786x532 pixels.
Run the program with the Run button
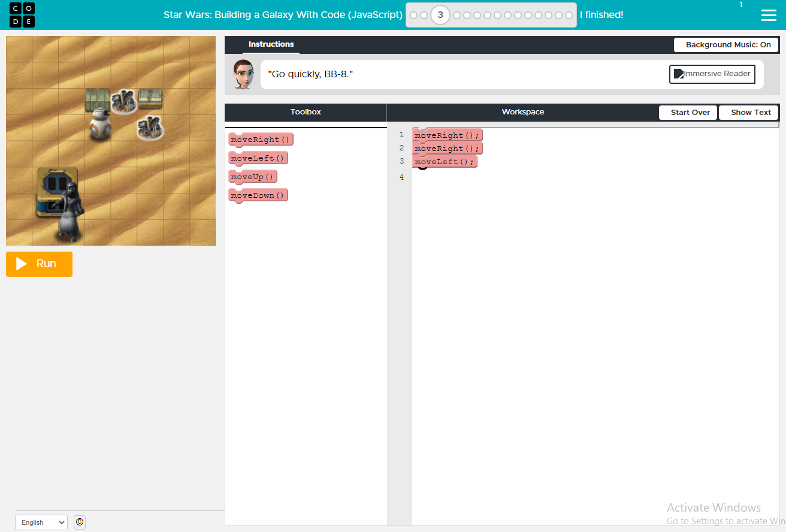pyautogui.click(x=39, y=264)
